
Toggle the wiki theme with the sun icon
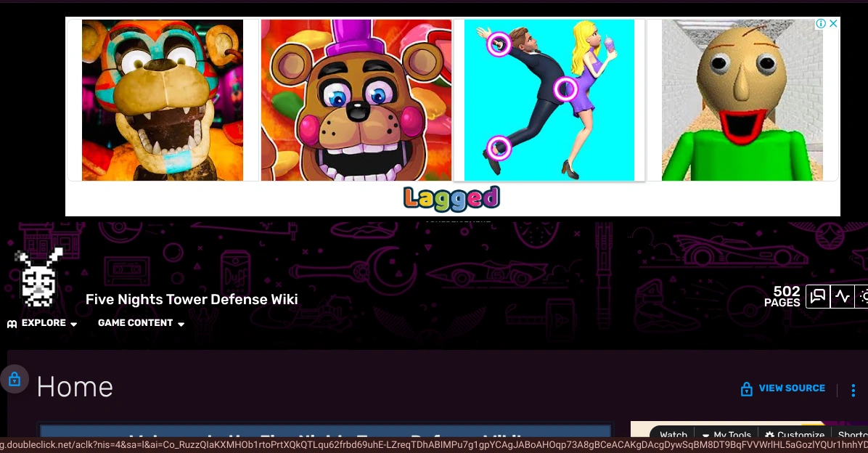tap(864, 296)
